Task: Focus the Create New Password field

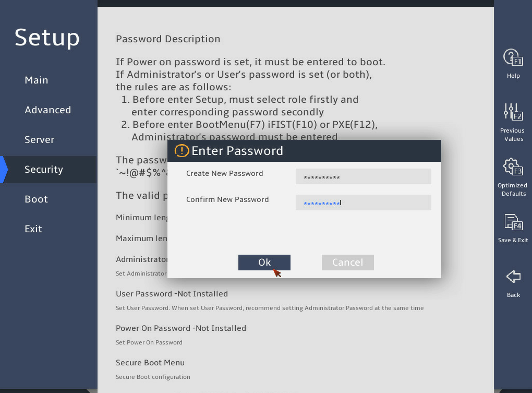Action: pyautogui.click(x=364, y=176)
